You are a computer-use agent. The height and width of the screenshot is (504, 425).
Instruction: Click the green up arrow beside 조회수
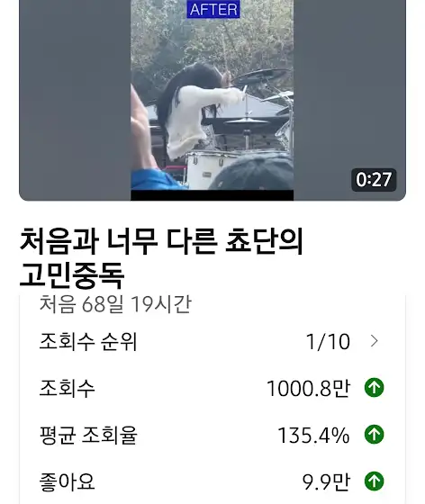374,388
